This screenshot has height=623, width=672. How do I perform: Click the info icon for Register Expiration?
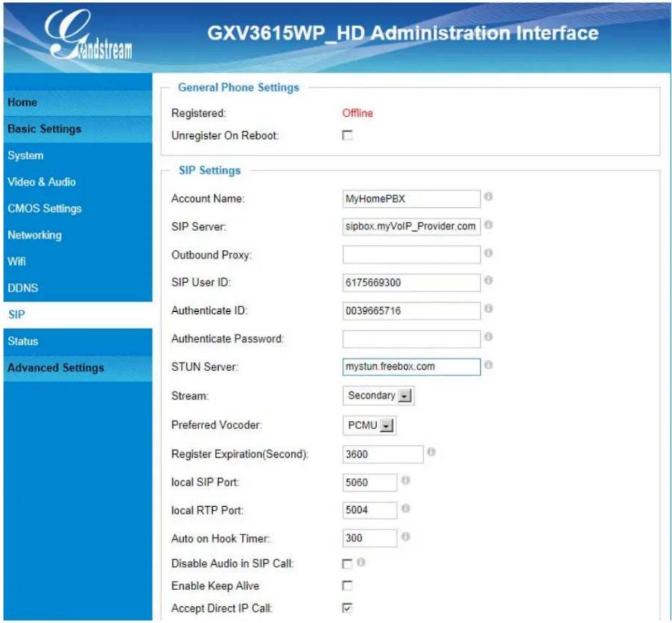(x=431, y=452)
